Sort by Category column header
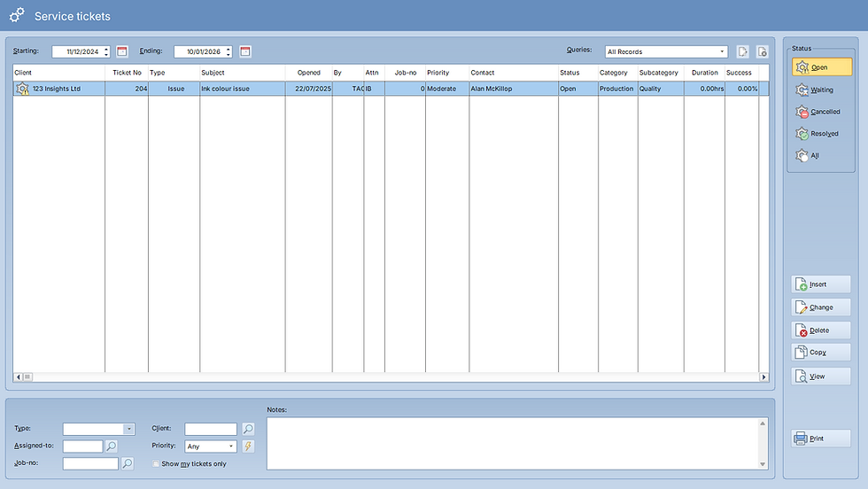Image resolution: width=868 pixels, height=489 pixels. coord(618,73)
